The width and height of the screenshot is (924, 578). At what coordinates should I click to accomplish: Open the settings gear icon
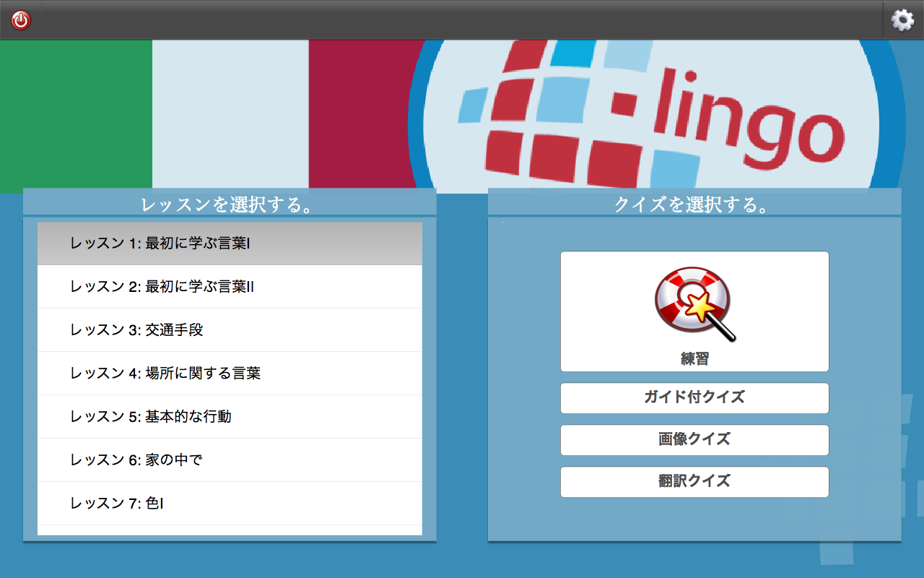pyautogui.click(x=902, y=20)
